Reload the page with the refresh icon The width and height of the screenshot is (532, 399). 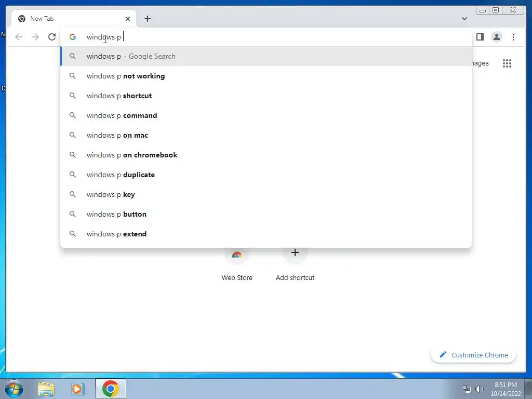(52, 37)
